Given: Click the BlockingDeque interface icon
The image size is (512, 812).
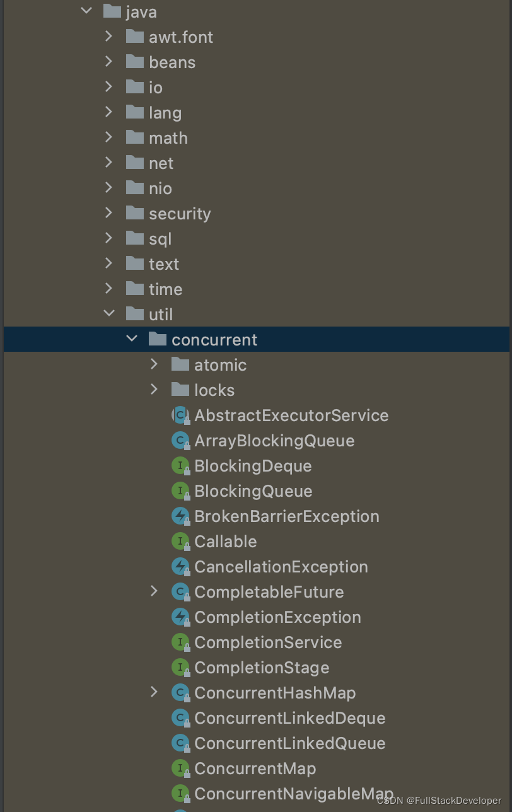Looking at the screenshot, I should point(180,466).
